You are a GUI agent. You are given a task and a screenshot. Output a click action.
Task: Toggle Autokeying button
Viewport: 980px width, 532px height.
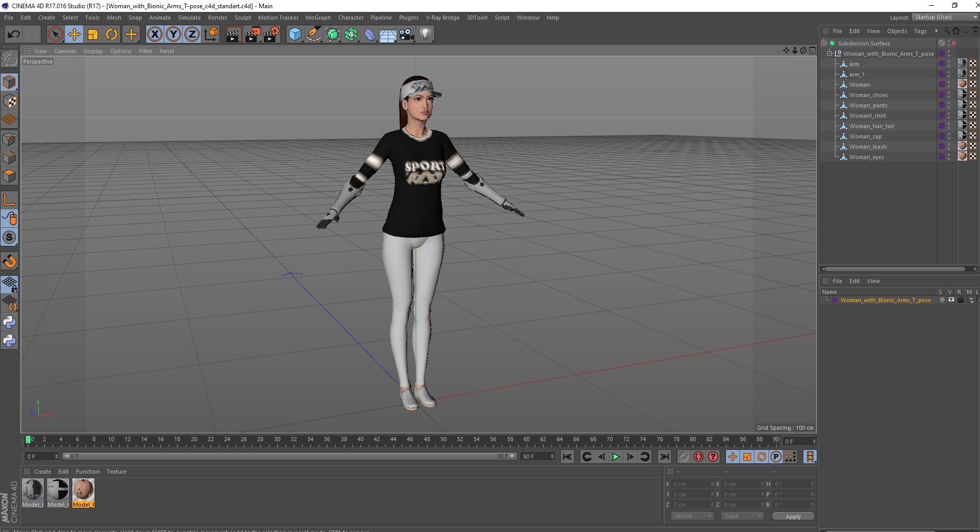point(698,457)
